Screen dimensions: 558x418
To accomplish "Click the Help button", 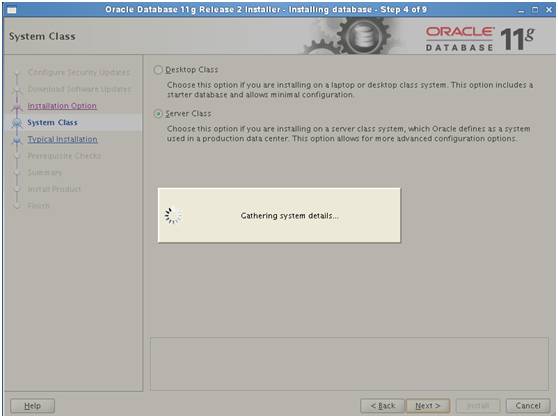I will click(32, 406).
